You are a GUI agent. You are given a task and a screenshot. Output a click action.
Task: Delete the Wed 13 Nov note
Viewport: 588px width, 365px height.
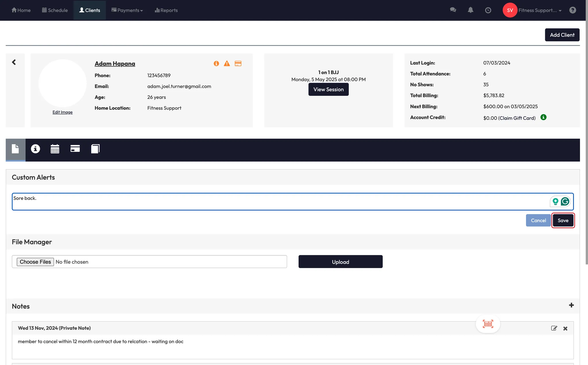[565, 329]
